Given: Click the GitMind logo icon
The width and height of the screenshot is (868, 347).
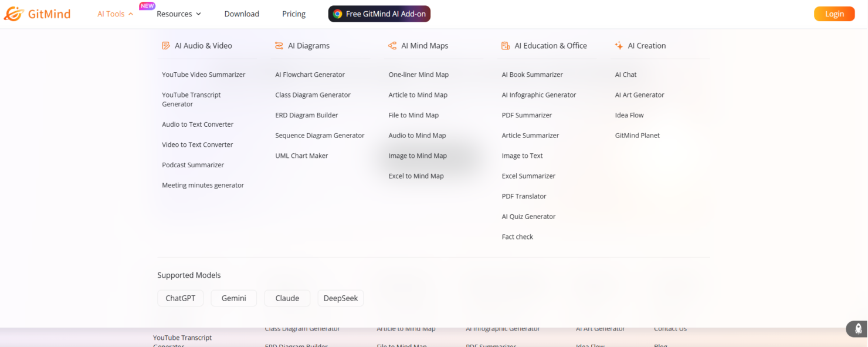Looking at the screenshot, I should [13, 14].
